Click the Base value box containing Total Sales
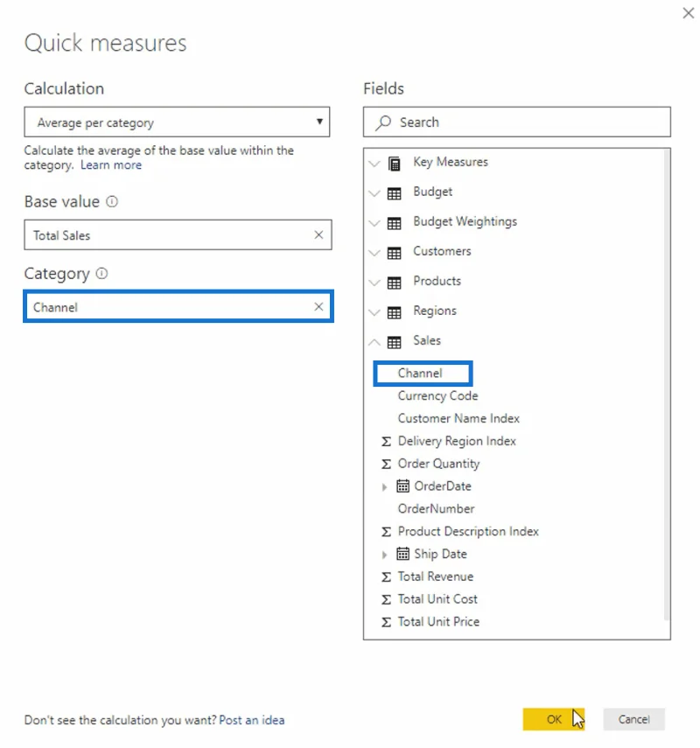700x748 pixels. pos(178,234)
